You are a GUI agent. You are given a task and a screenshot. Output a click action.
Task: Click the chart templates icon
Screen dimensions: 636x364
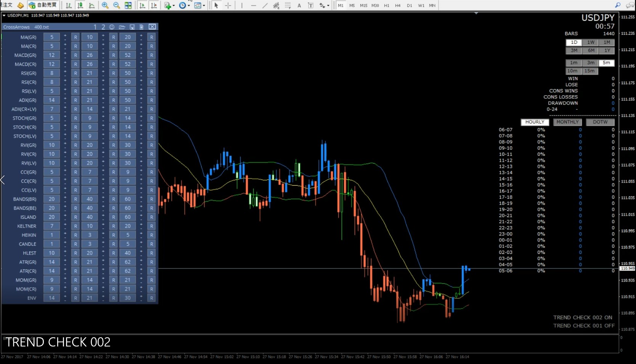click(x=198, y=5)
